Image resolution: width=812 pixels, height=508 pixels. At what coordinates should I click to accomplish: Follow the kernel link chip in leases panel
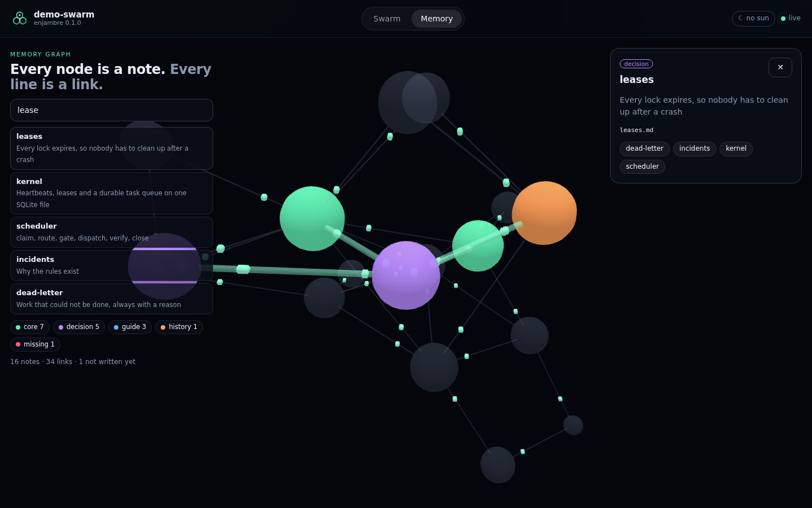pyautogui.click(x=736, y=148)
